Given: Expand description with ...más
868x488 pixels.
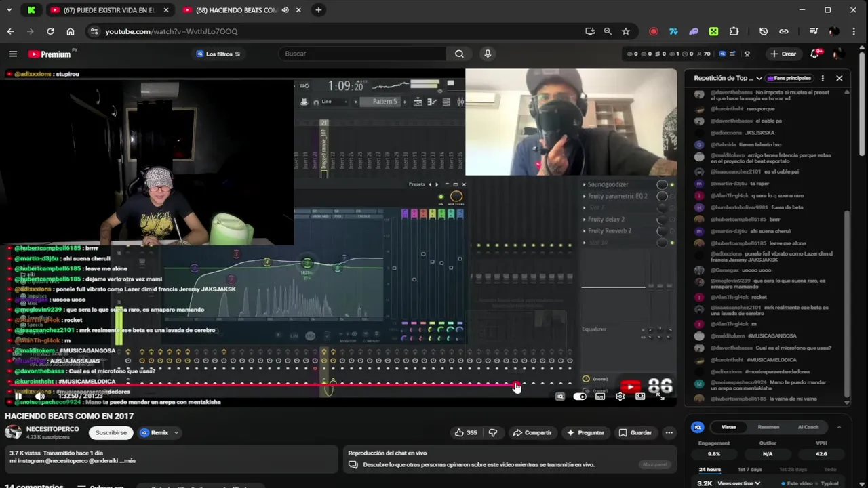Looking at the screenshot, I should click(128, 461).
